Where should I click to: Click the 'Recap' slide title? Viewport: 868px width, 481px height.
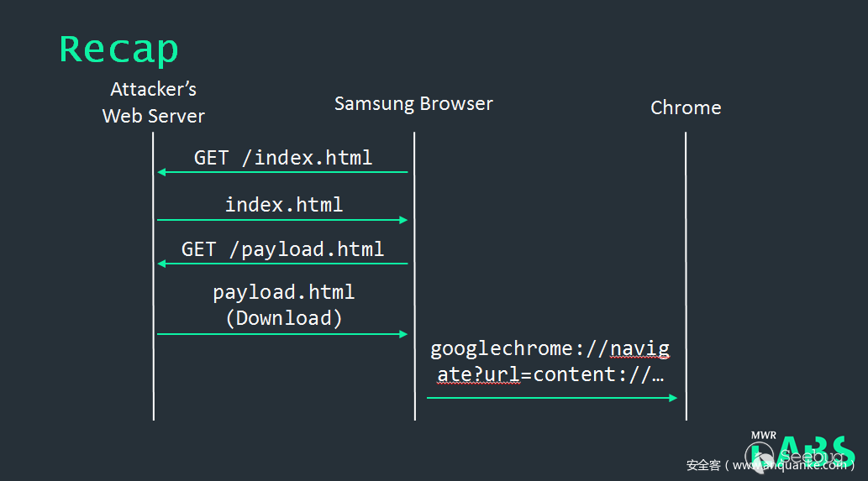[x=119, y=50]
